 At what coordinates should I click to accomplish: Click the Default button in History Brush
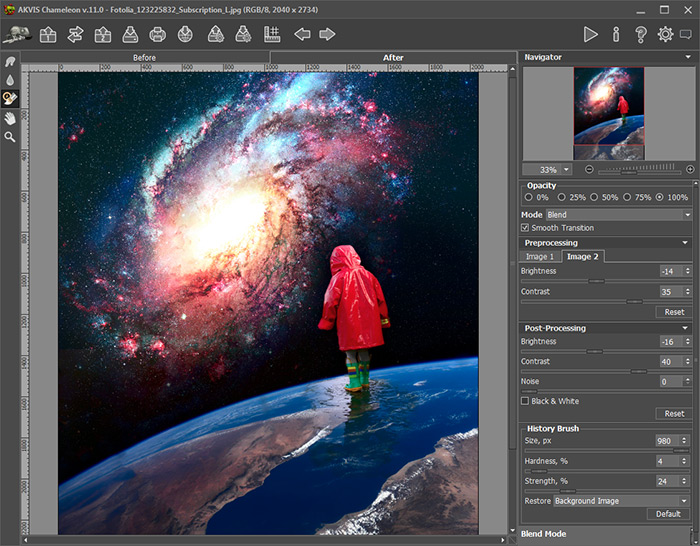coord(669,514)
